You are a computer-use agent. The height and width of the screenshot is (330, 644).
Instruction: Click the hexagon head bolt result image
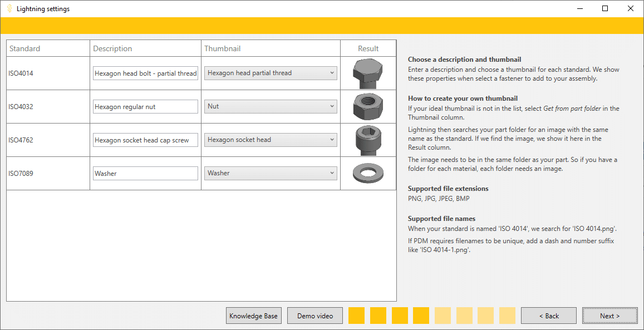pos(368,73)
